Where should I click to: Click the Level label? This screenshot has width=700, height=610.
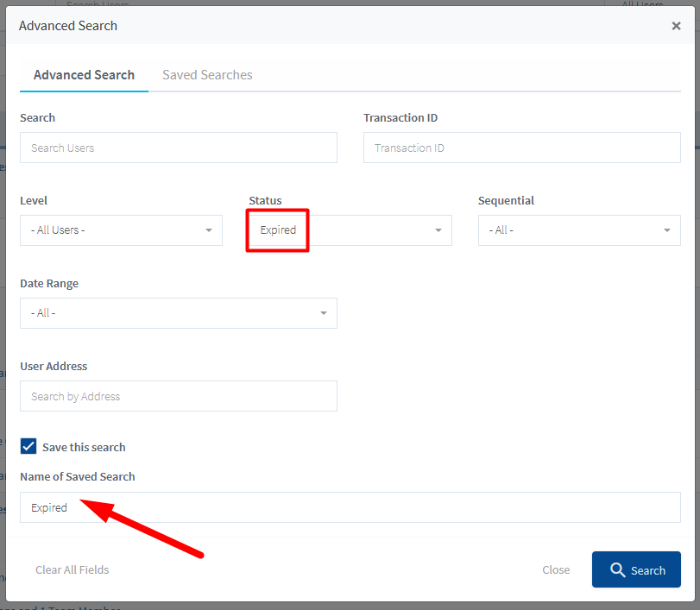point(34,201)
